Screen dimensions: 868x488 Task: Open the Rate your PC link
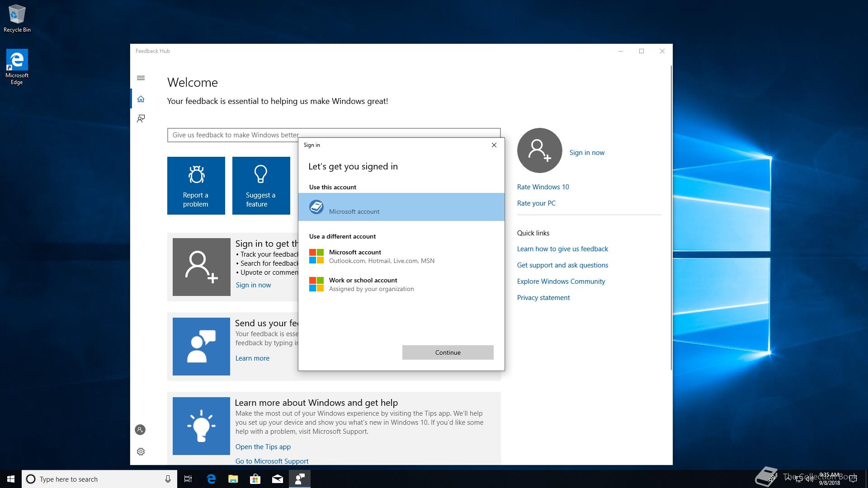[536, 203]
